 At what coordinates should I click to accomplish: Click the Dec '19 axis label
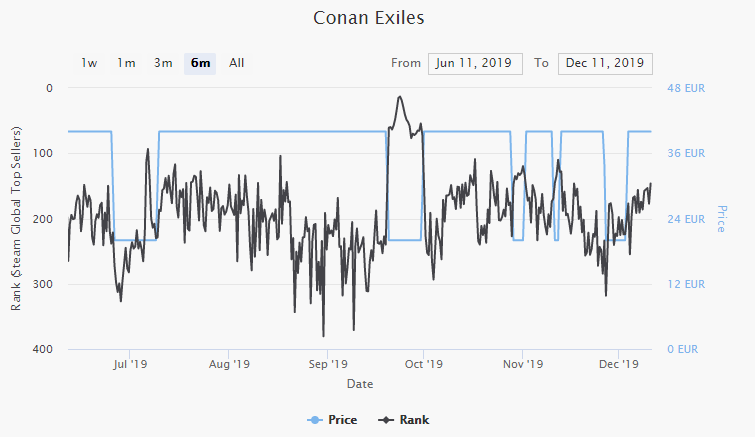619,365
